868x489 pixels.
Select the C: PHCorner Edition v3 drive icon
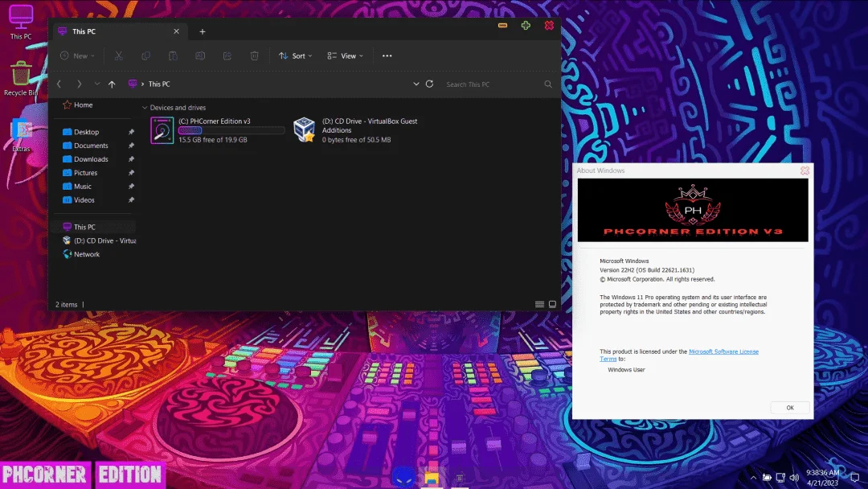pyautogui.click(x=162, y=130)
